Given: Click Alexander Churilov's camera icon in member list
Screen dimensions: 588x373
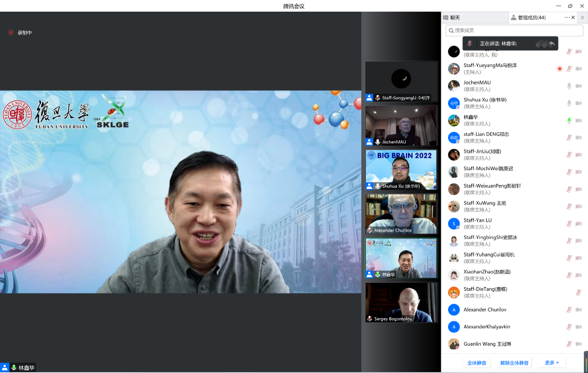Looking at the screenshot, I should pyautogui.click(x=579, y=310).
